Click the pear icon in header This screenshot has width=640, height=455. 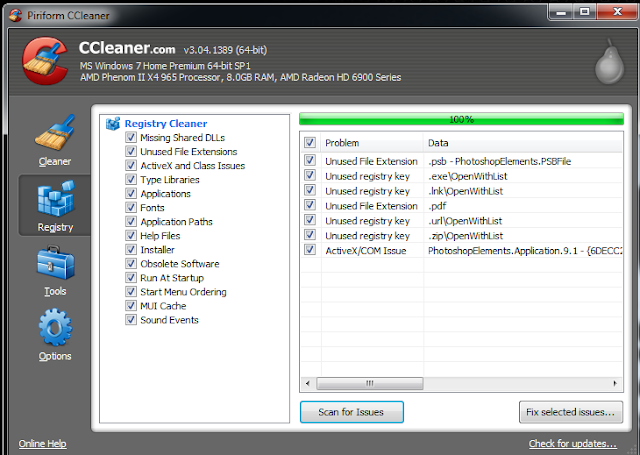[609, 62]
